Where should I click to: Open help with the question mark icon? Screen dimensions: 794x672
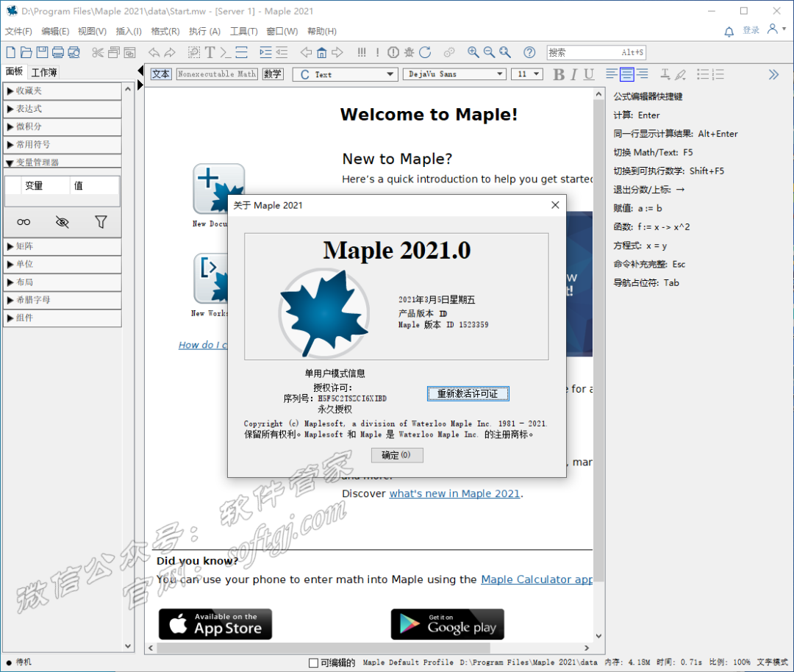(529, 52)
